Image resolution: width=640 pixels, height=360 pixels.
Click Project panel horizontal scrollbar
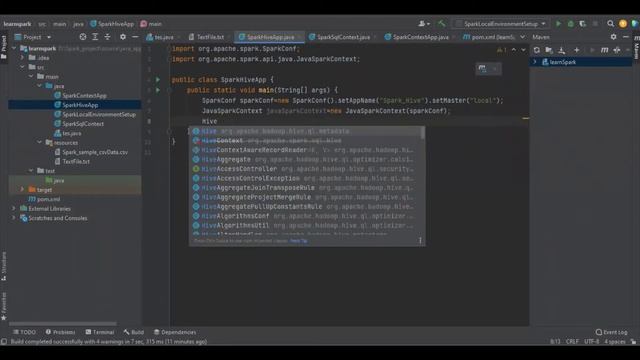[x=63, y=324]
